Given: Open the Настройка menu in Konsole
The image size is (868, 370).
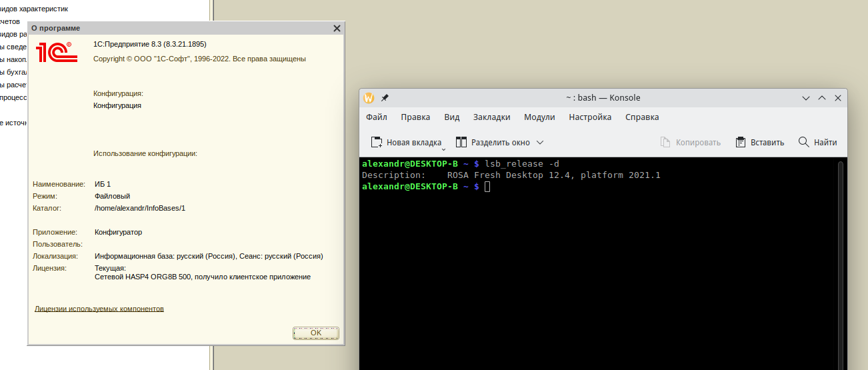Looking at the screenshot, I should tap(590, 117).
